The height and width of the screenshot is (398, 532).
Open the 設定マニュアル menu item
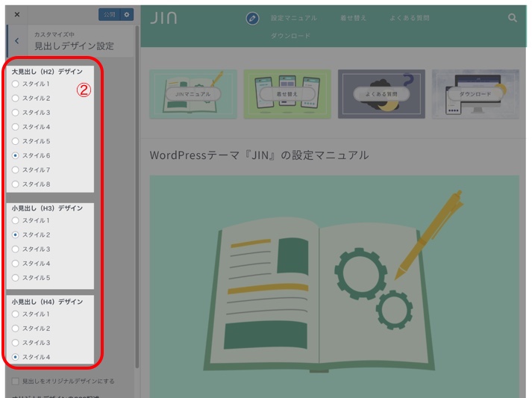click(293, 18)
